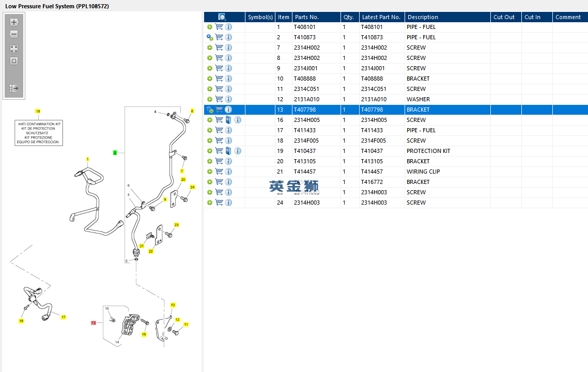Image resolution: width=588 pixels, height=372 pixels.
Task: Click the Cut Out column header
Action: pyautogui.click(x=506, y=17)
